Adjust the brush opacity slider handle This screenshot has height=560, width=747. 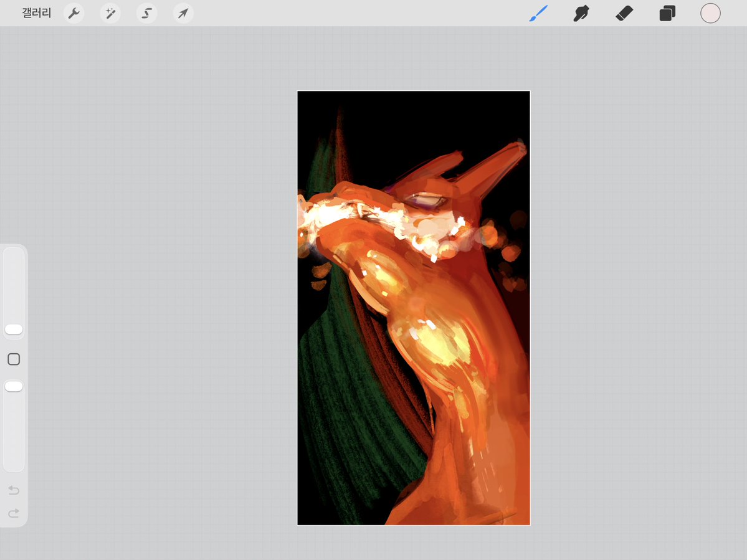click(x=14, y=386)
